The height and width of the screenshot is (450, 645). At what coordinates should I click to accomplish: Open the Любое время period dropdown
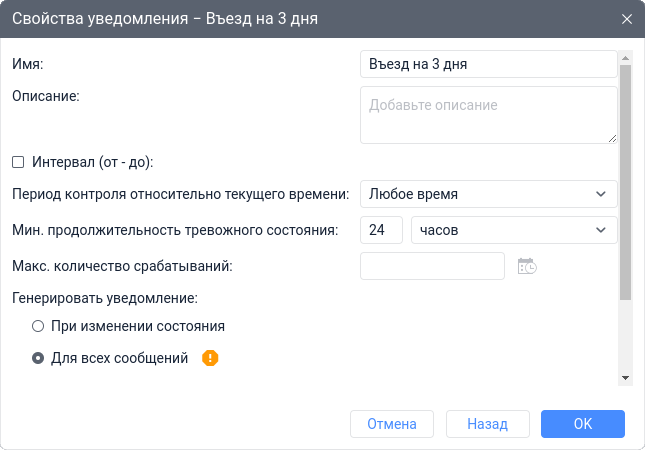488,194
